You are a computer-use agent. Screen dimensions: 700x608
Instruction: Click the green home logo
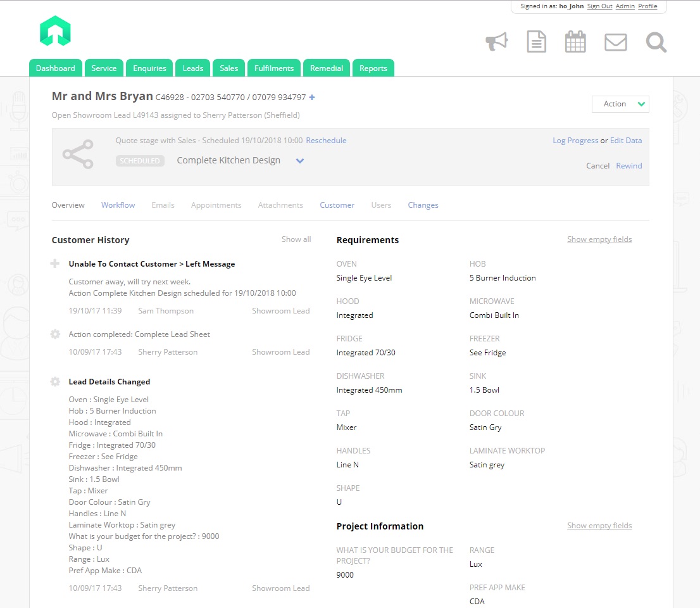tap(55, 30)
